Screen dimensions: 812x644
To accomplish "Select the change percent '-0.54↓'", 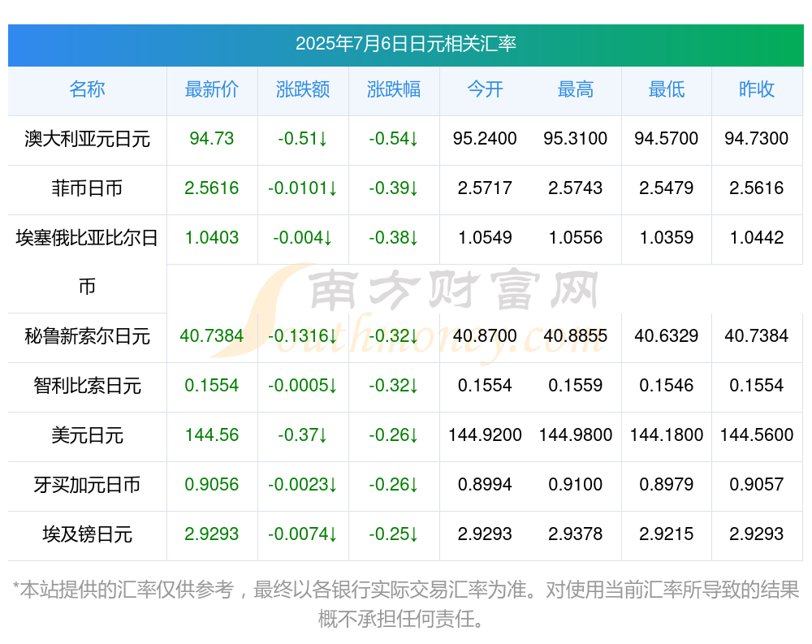I will coord(394,138).
